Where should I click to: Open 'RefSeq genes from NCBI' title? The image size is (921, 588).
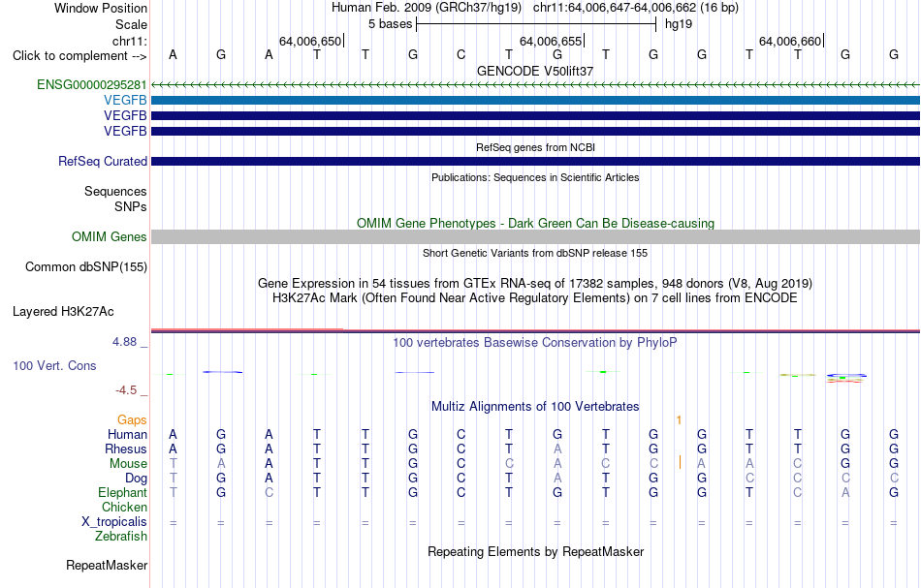click(x=535, y=147)
